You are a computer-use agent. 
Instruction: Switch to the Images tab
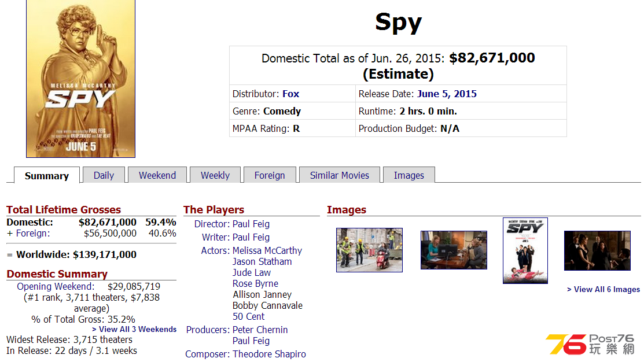(409, 175)
